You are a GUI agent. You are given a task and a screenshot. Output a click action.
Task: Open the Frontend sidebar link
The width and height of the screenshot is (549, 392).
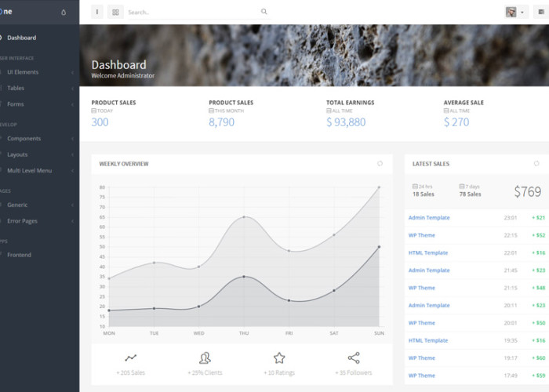[19, 255]
